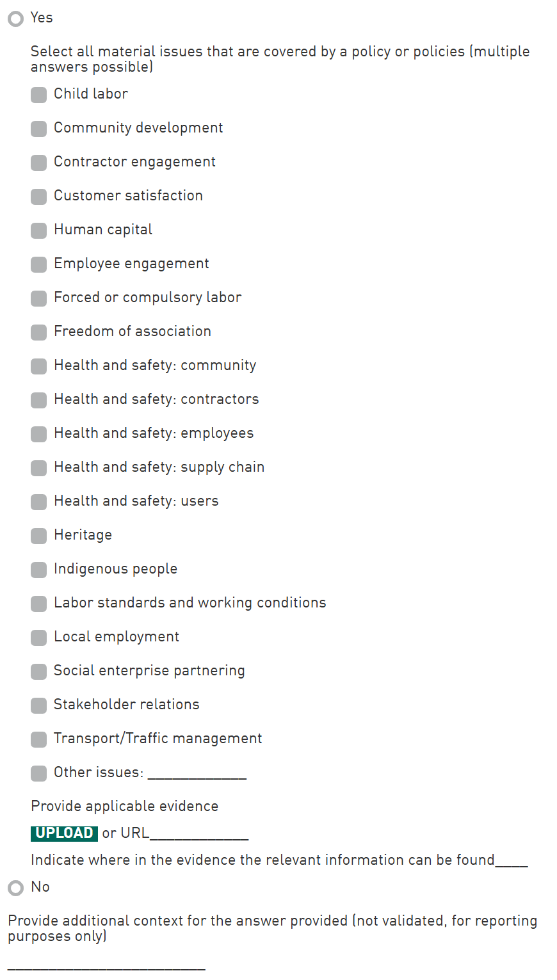
Task: Enable the Contractor engagement checkbox
Action: click(39, 163)
